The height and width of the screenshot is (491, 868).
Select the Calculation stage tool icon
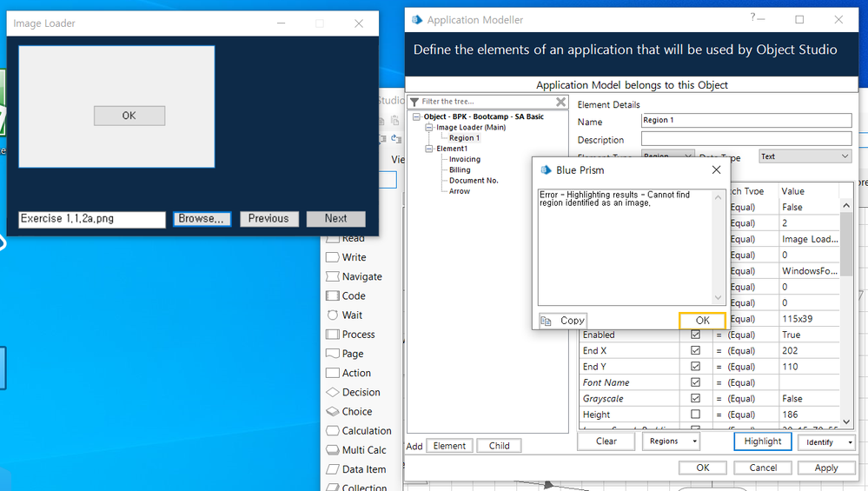coord(332,431)
